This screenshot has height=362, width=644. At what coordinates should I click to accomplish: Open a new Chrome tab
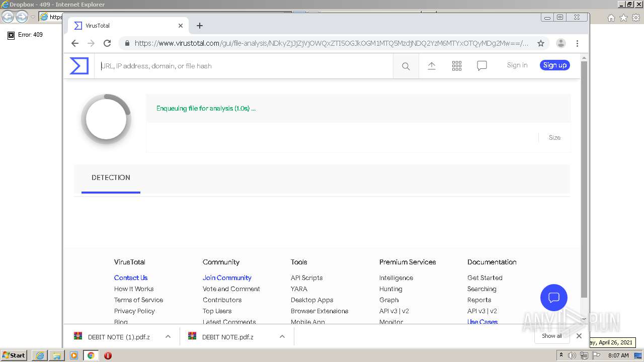tap(200, 26)
